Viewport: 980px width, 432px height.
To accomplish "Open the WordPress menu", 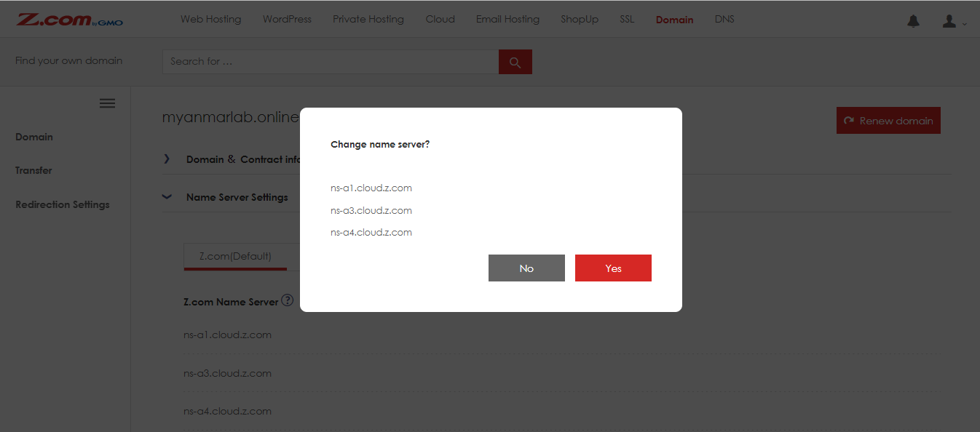I will coord(287,20).
